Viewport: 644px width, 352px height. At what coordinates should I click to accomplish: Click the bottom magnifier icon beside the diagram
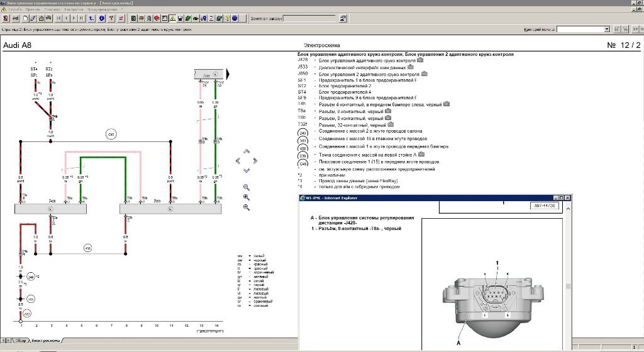pyautogui.click(x=247, y=207)
